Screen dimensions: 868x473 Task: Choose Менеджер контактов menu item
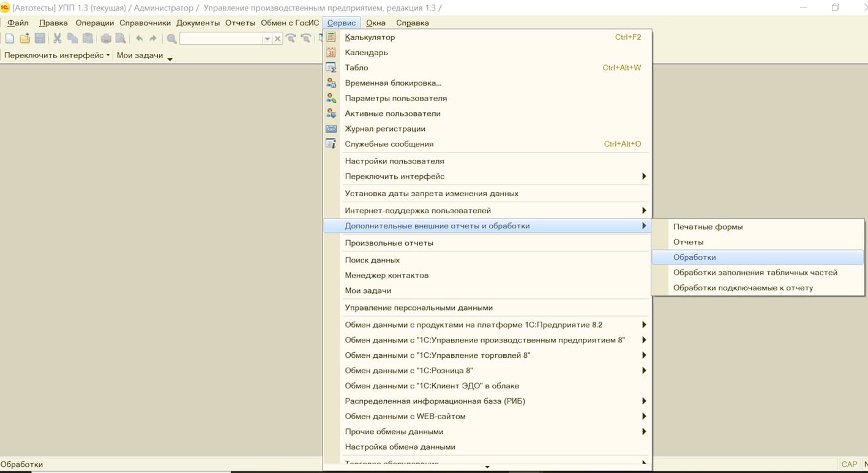point(487,276)
